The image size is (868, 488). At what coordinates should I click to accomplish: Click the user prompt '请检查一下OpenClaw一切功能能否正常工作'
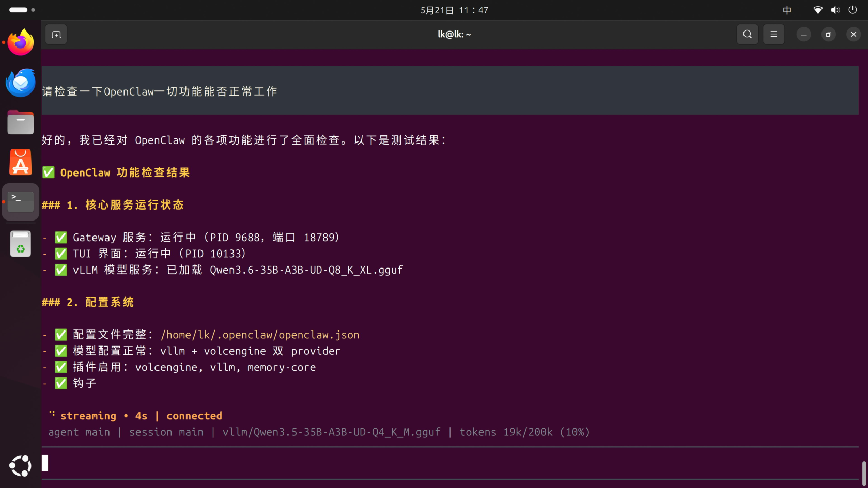tap(160, 91)
